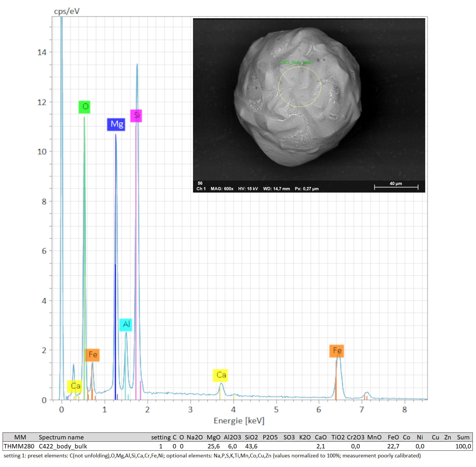Select the yellow Ca label near 3.7 keV
The width and height of the screenshot is (476, 467).
click(x=220, y=375)
